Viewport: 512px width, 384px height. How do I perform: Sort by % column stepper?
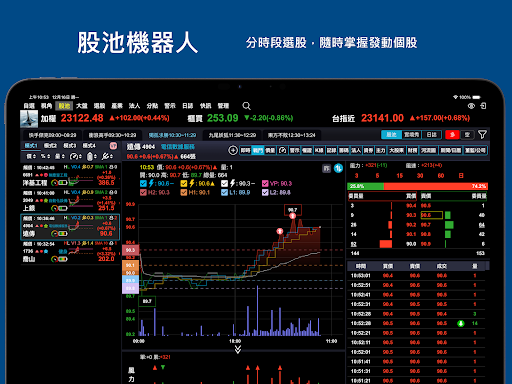45,156
